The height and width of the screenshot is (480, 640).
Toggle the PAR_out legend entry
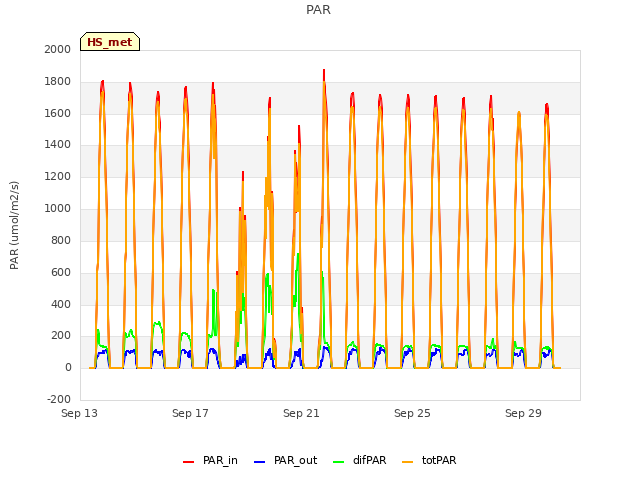coord(285,460)
